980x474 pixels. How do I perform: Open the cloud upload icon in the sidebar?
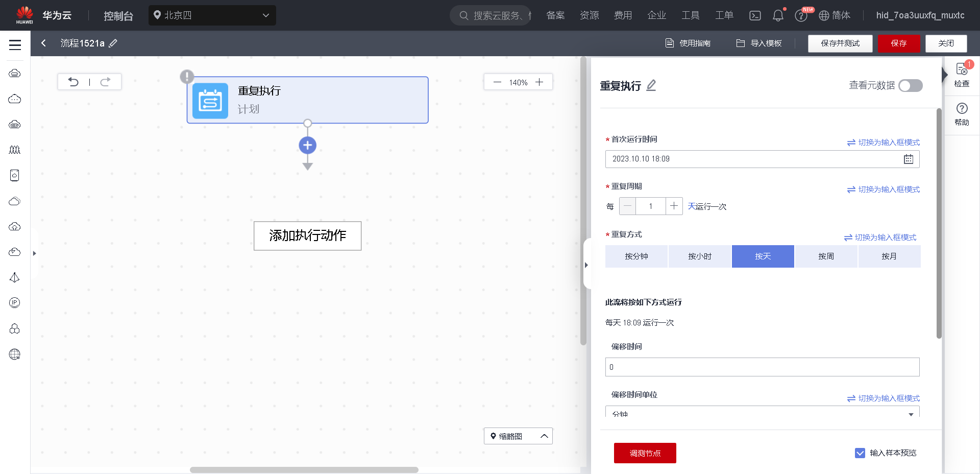point(15,226)
